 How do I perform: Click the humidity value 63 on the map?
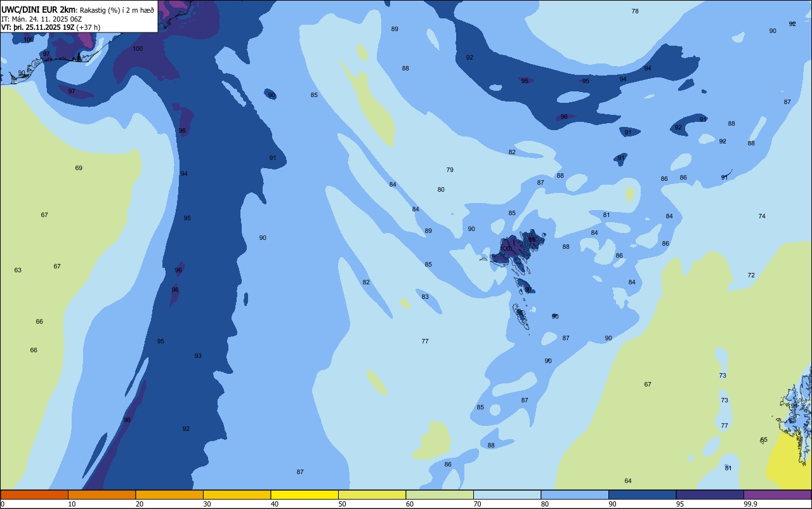click(x=18, y=270)
